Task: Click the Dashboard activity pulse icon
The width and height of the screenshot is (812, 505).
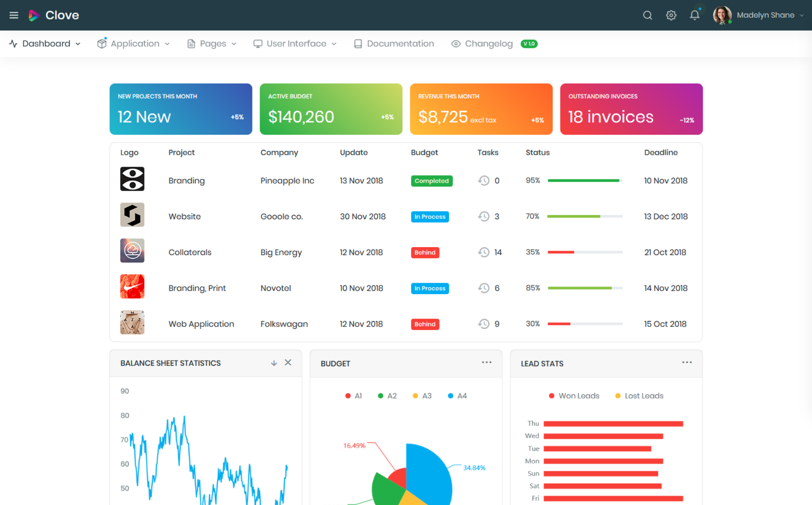Action: tap(13, 44)
